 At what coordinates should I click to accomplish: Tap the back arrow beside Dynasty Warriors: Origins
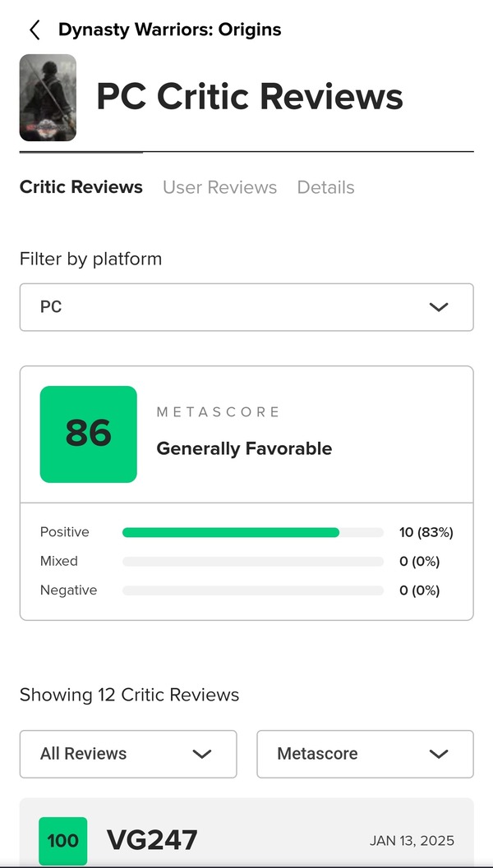coord(35,30)
